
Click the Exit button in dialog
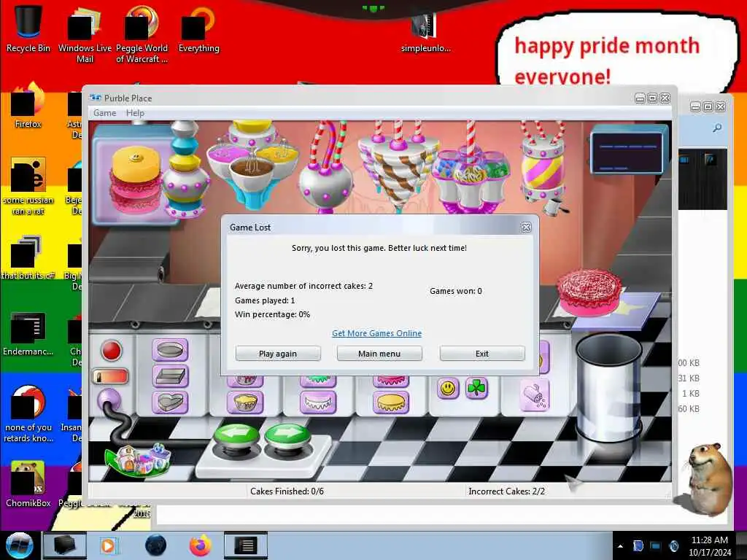[482, 354]
